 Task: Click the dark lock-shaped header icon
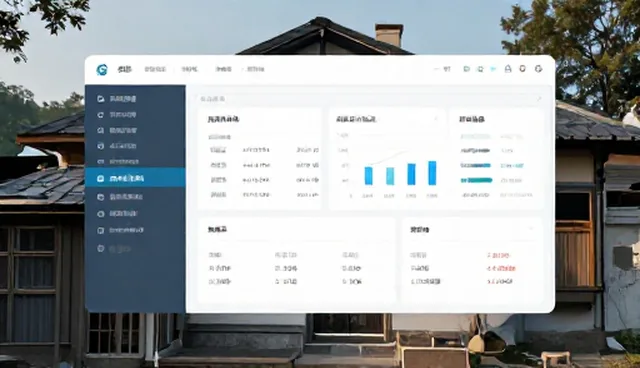(508, 69)
